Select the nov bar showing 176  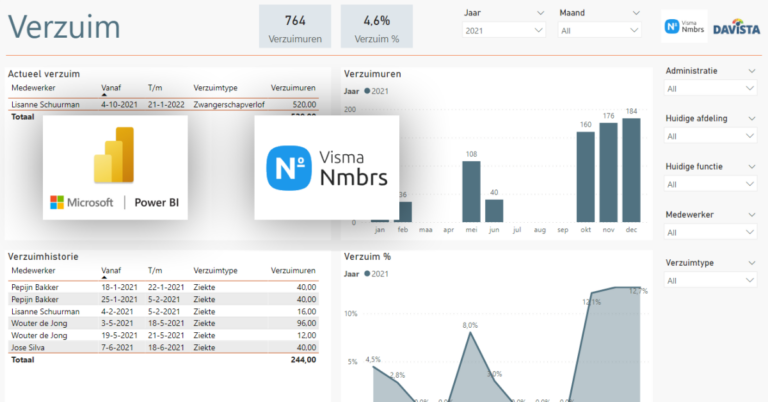click(608, 173)
